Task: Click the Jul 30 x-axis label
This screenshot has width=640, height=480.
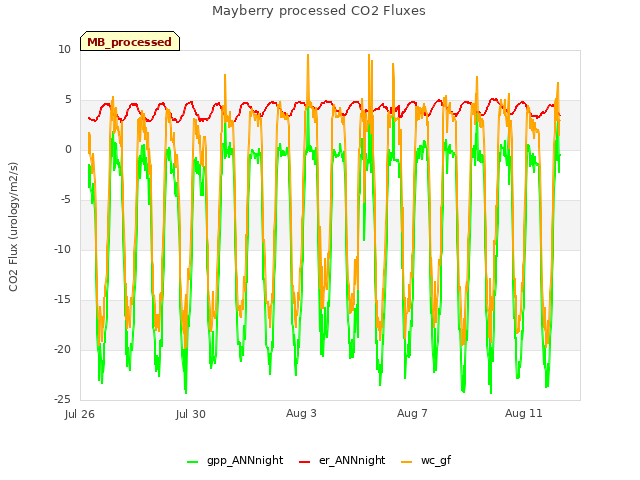Action: pyautogui.click(x=191, y=414)
